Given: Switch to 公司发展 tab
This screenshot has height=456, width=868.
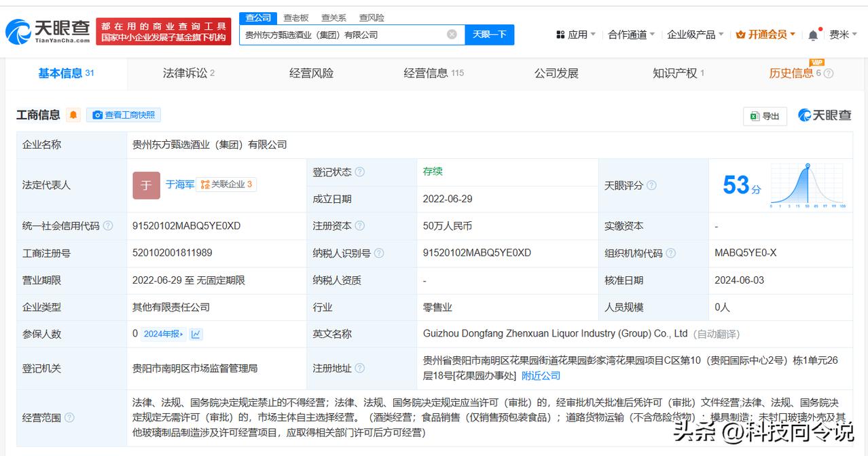Looking at the screenshot, I should 556,73.
